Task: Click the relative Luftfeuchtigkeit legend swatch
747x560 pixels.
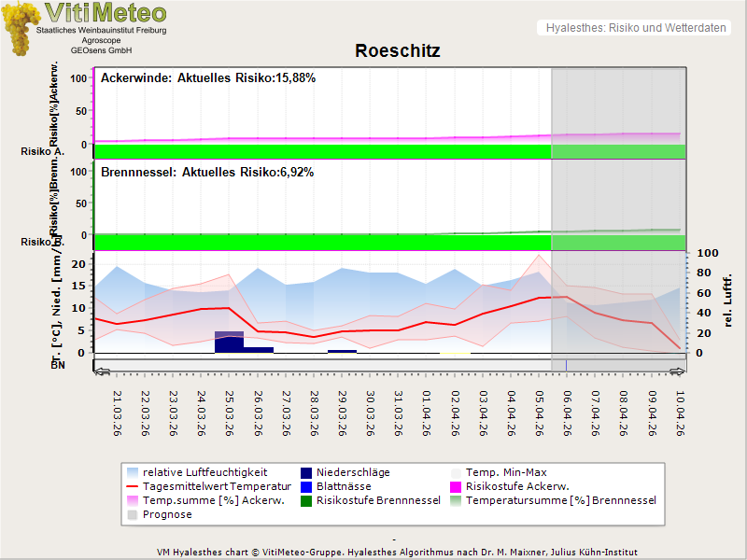Action: 132,472
